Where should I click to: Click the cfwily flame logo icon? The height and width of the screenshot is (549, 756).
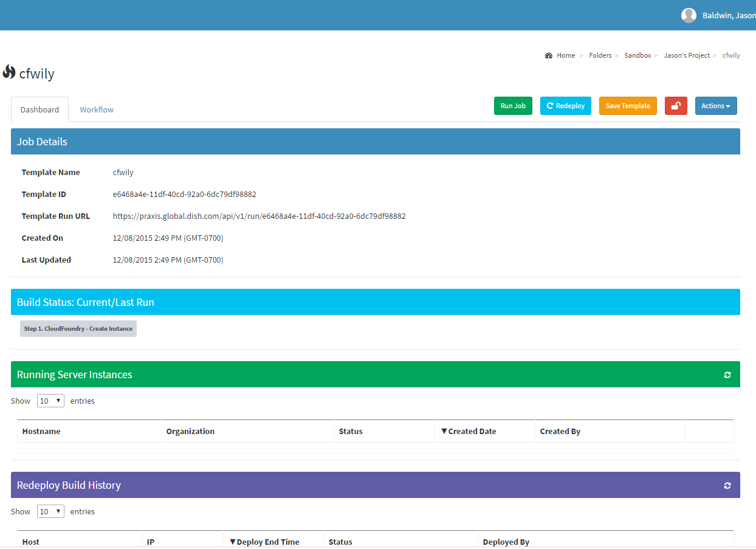[x=9, y=72]
